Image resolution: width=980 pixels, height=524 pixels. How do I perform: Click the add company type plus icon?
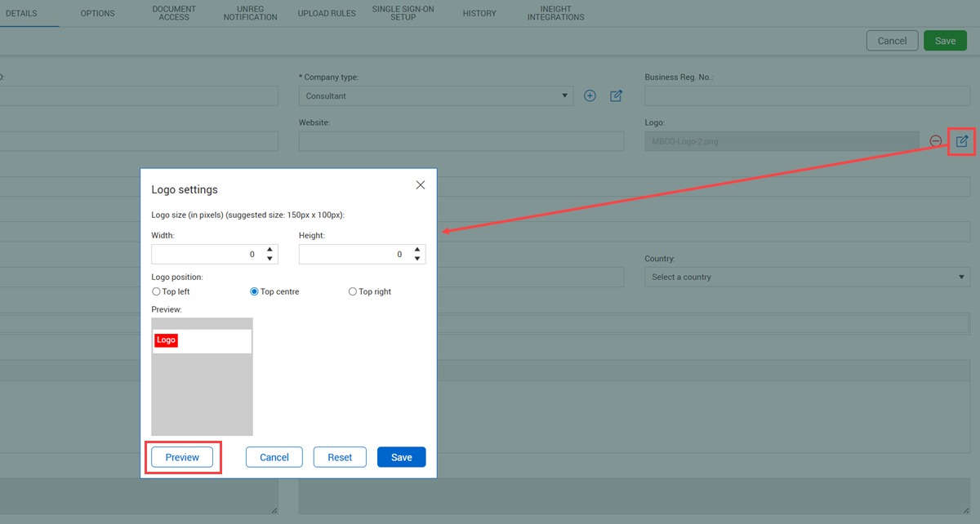pos(590,96)
